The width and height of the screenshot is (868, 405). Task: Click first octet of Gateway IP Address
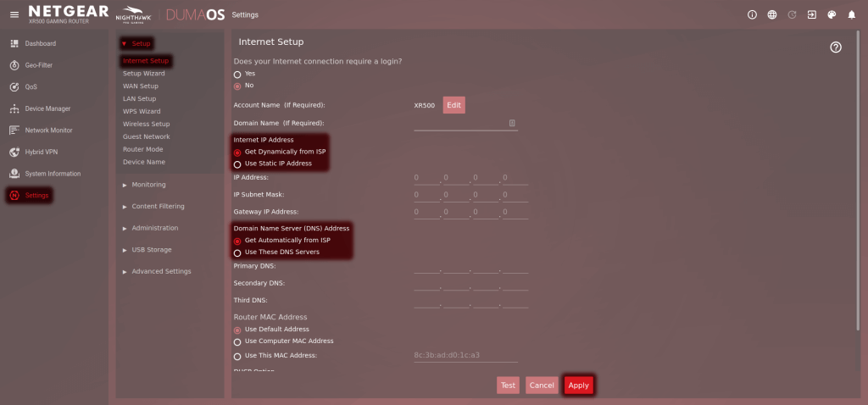click(x=427, y=212)
